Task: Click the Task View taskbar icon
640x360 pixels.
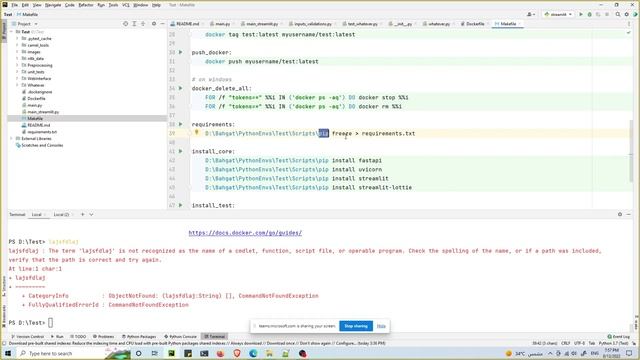Action: click(155, 353)
